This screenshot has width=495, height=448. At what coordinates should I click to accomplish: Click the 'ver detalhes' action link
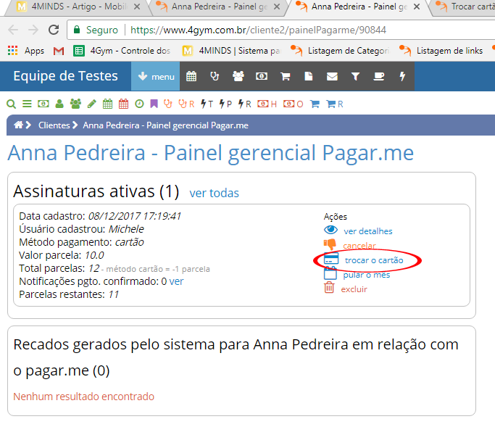coord(367,231)
